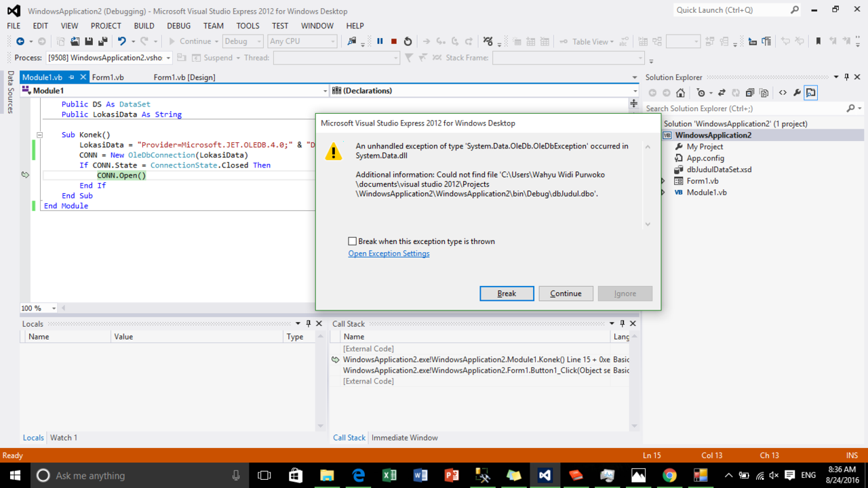Click Solution Explorer Home icon

[681, 93]
